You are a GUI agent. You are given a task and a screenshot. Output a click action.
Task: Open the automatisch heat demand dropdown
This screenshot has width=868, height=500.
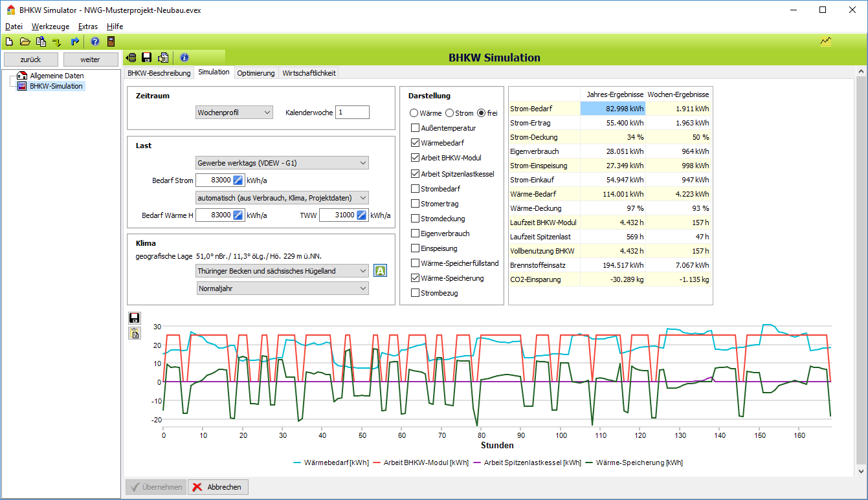click(x=282, y=198)
